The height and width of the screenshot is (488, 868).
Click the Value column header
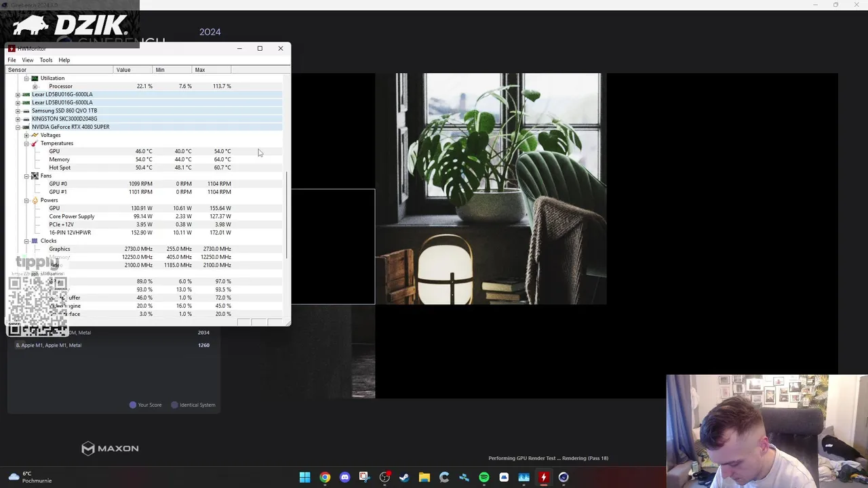click(133, 70)
